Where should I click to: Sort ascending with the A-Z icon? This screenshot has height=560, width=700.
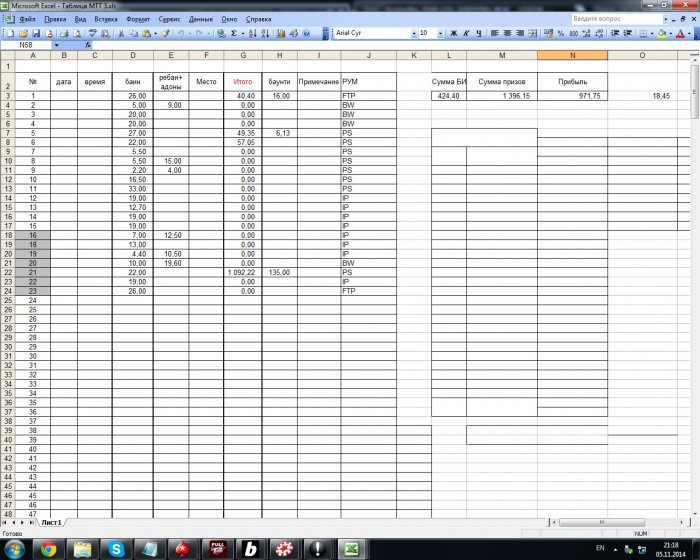(x=252, y=33)
